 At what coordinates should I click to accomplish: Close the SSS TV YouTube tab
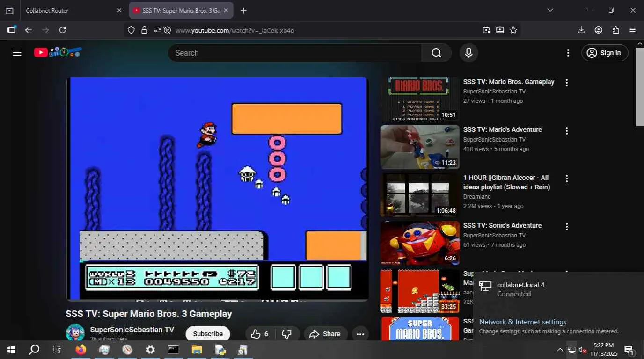tap(226, 10)
